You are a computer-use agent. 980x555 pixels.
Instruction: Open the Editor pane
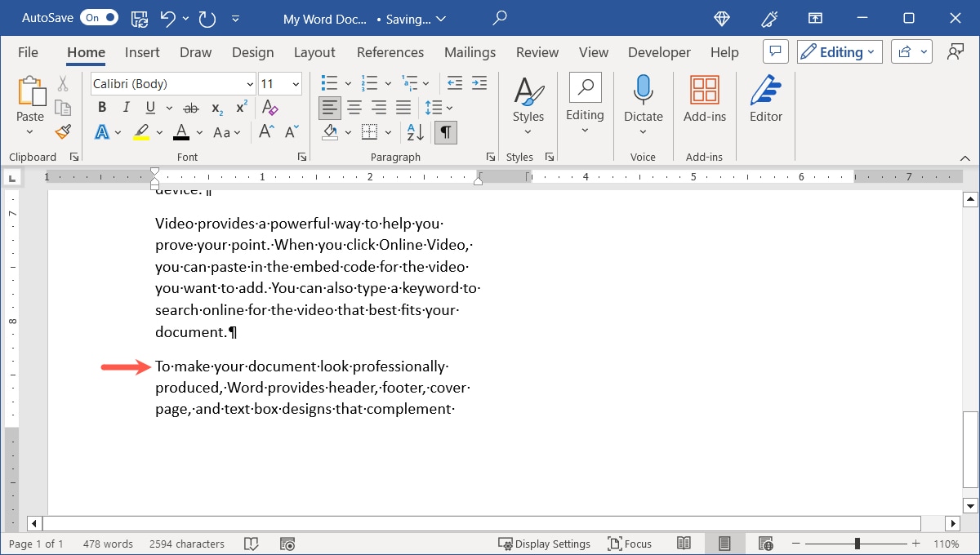click(x=765, y=101)
